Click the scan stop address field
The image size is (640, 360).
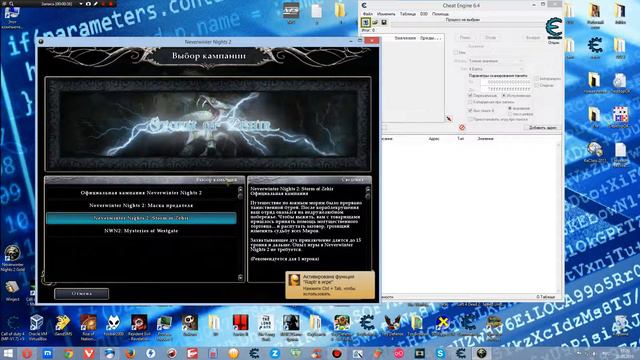tap(506, 89)
